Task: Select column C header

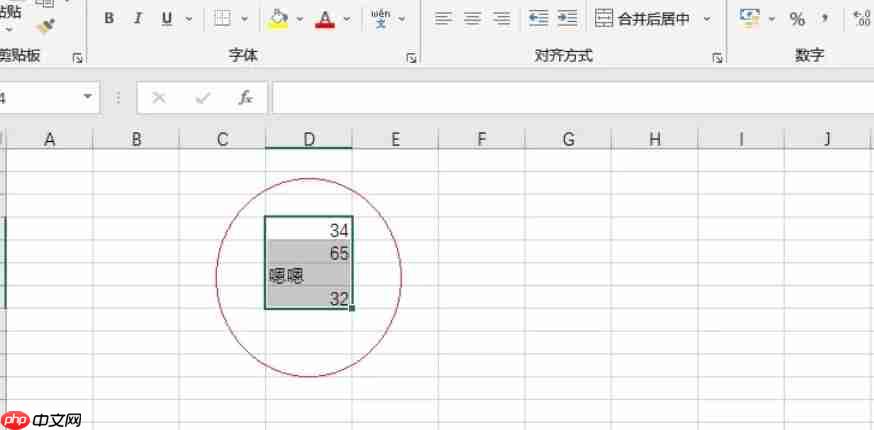Action: click(x=222, y=139)
